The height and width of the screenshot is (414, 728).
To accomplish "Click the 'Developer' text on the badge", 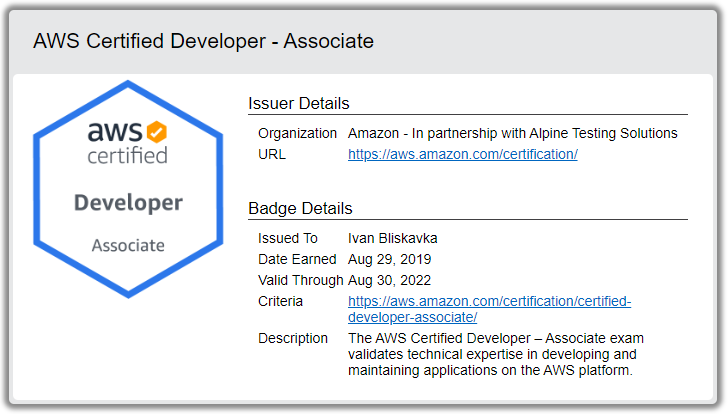I will (129, 203).
